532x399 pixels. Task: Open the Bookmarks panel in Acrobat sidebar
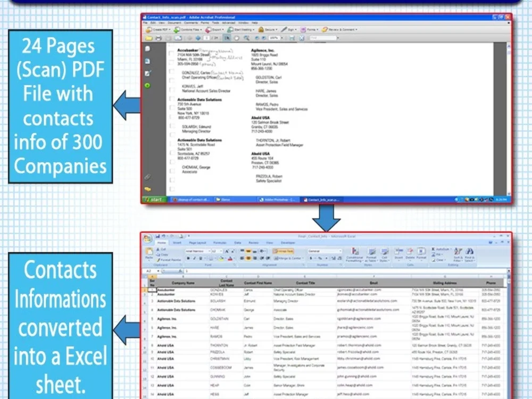tap(147, 61)
